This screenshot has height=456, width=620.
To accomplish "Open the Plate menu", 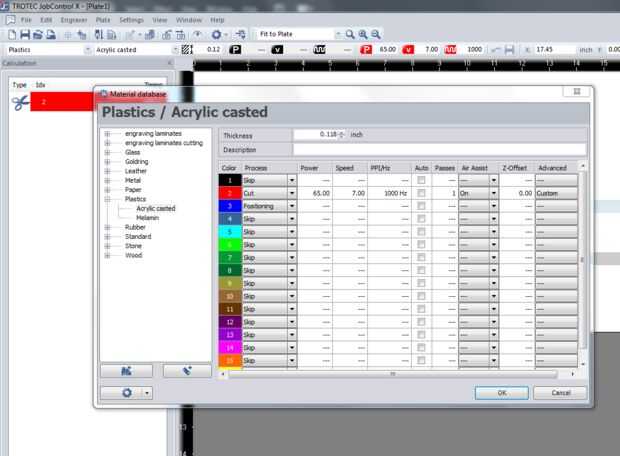I will coord(103,20).
